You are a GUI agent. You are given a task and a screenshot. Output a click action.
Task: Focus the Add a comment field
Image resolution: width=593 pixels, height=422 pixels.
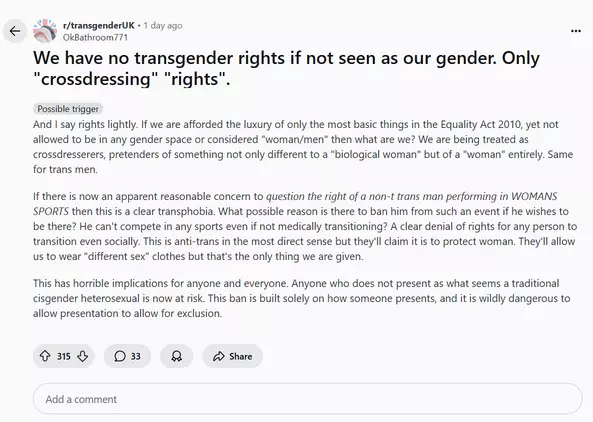(x=307, y=399)
